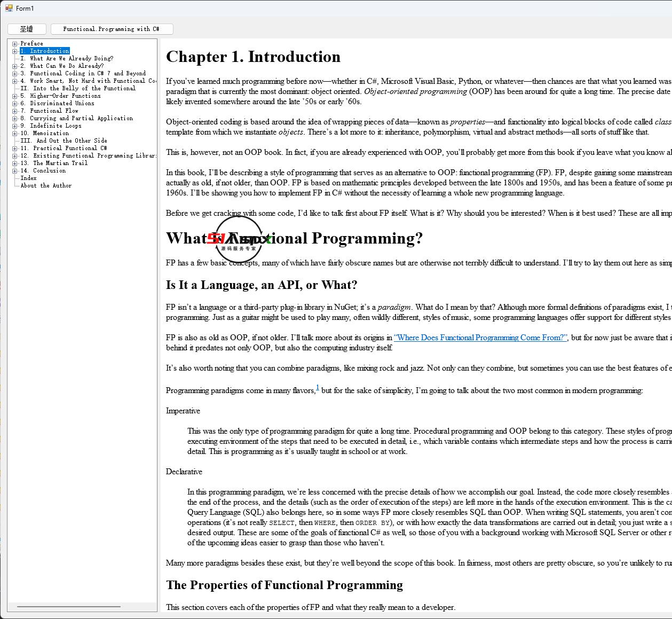
Task: Open footnote 1 after 'many flavors'
Action: tap(318, 388)
